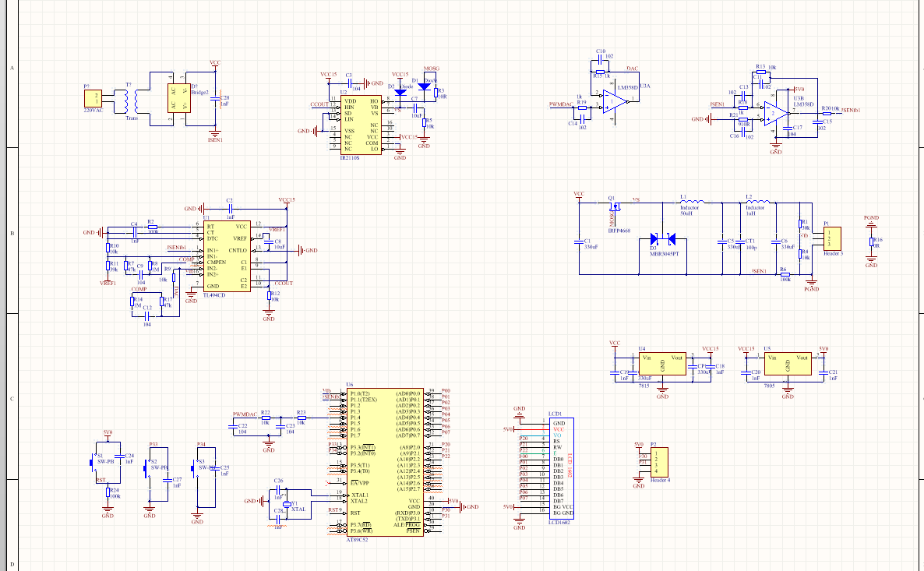Select resistor R2 100k near C4
Image resolution: width=924 pixels, height=571 pixels.
153,227
